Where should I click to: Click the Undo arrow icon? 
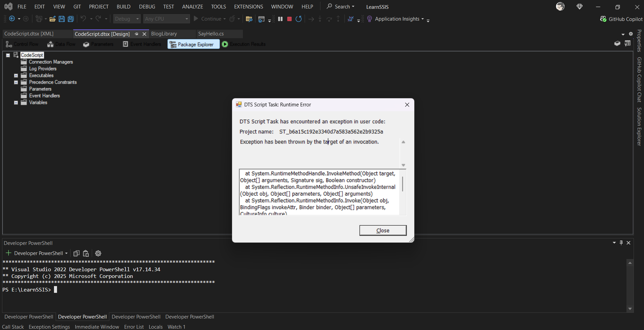click(x=83, y=19)
